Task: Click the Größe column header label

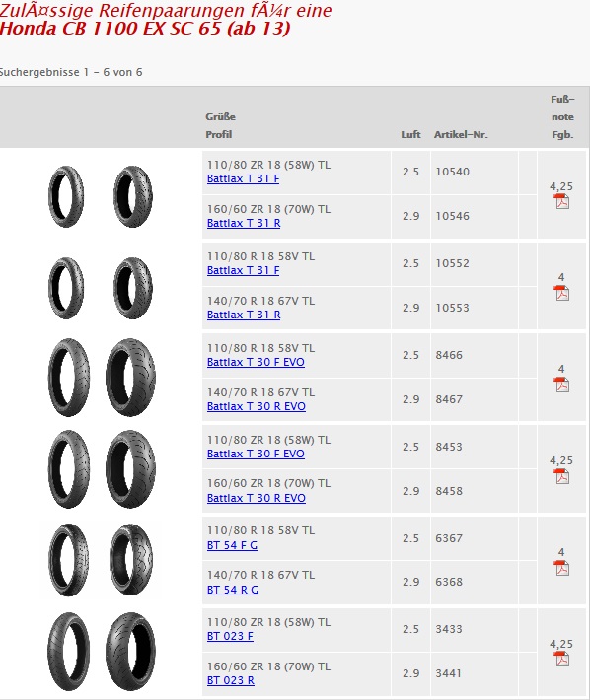Action: pyautogui.click(x=220, y=116)
